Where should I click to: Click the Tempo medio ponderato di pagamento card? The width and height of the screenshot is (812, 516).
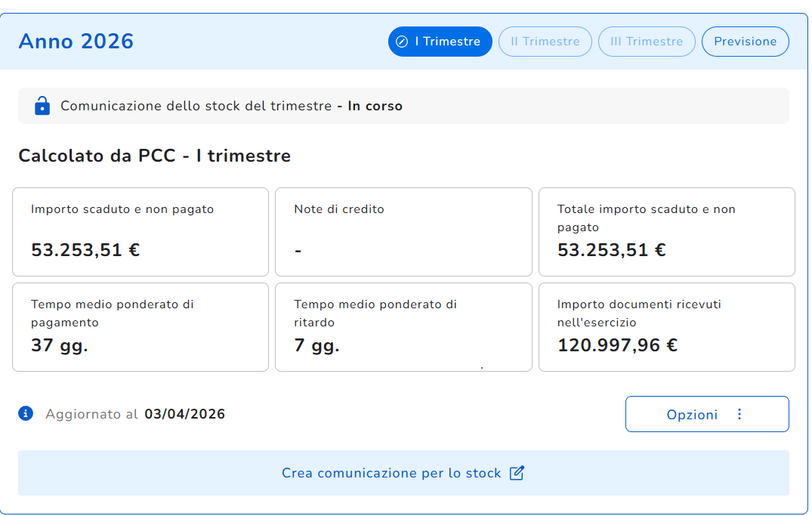click(x=140, y=327)
